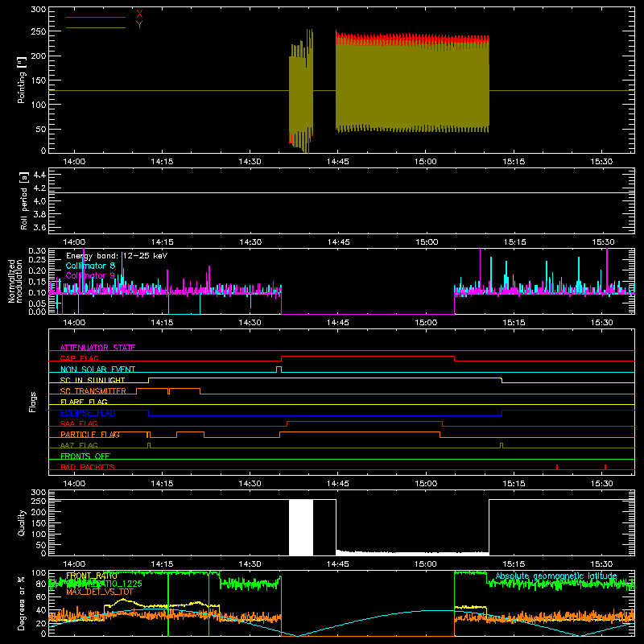
Task: Click the Normalized modulation axis title
Action: [14, 281]
